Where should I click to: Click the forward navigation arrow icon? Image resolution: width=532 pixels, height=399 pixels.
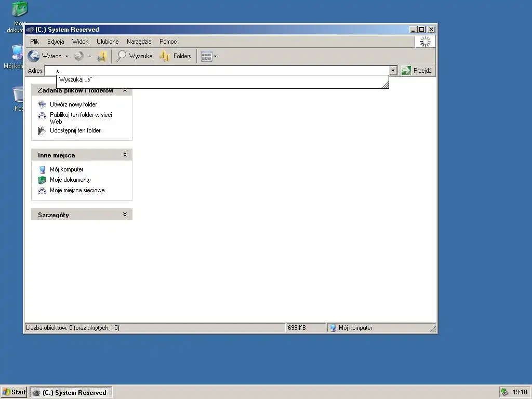click(79, 56)
